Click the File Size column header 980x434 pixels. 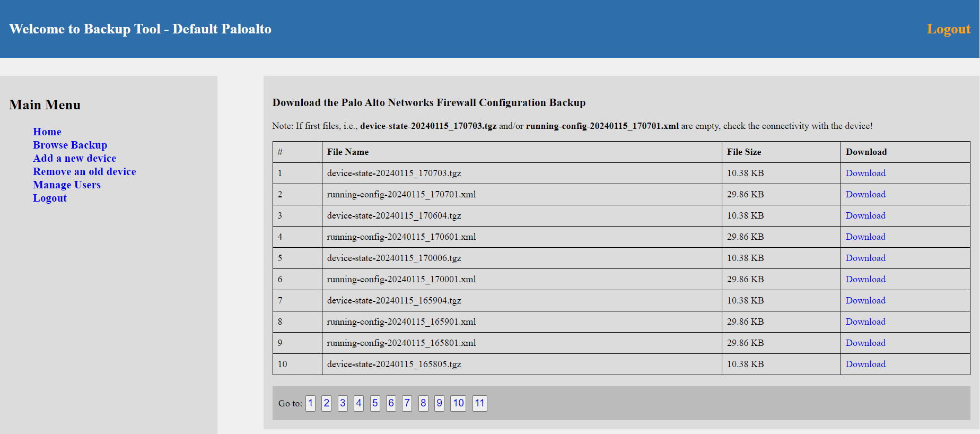coord(781,152)
